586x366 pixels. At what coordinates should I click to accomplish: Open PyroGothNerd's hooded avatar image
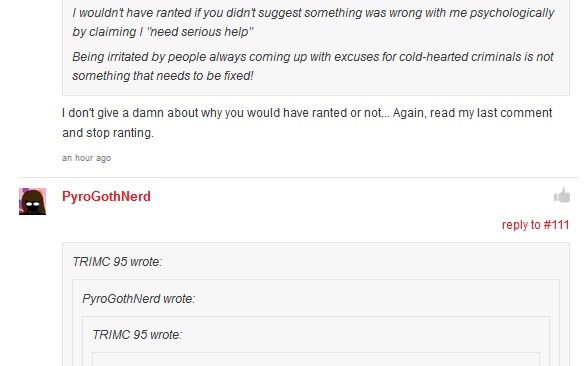tap(33, 201)
